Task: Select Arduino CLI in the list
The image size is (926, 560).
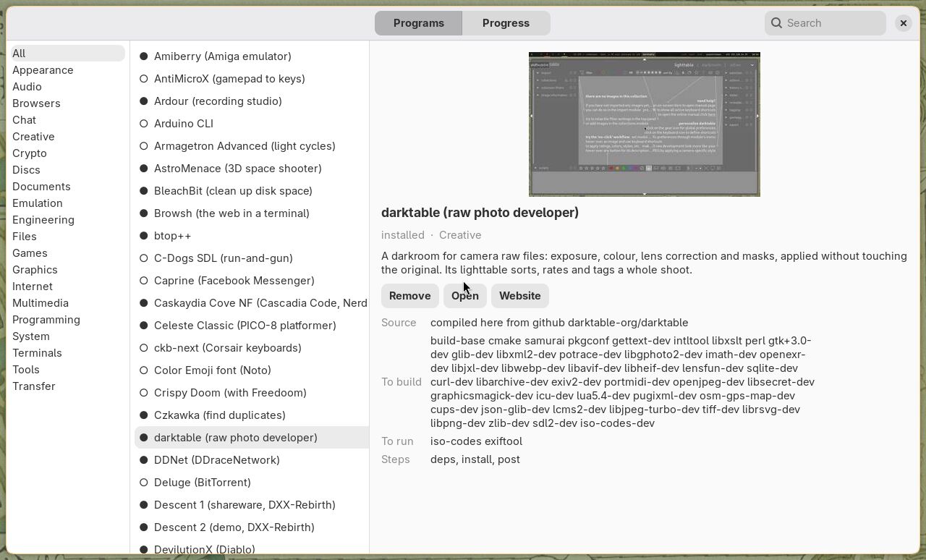Action: point(251,124)
